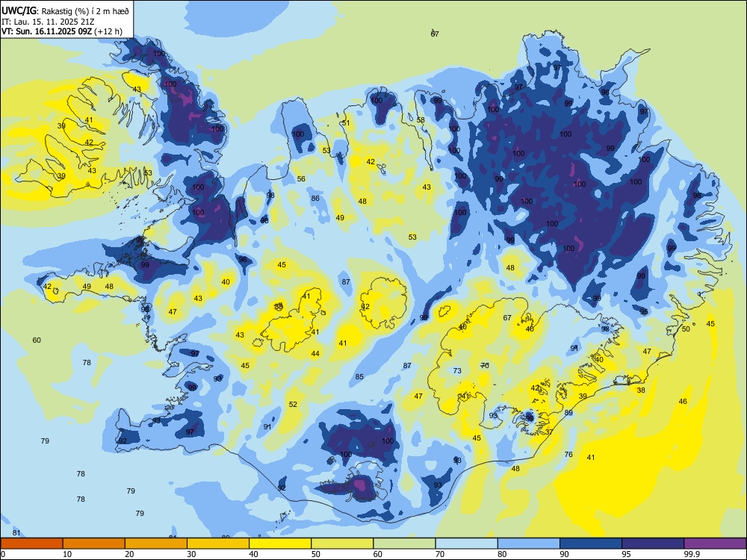Click the '99.9' legend scale label
The height and width of the screenshot is (560, 747).
pyautogui.click(x=692, y=554)
